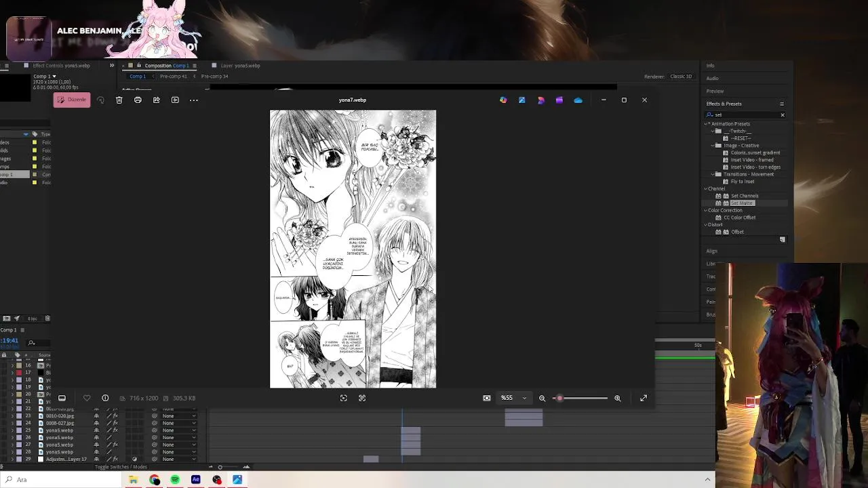Print the image using the printer icon
The image size is (868, 488).
click(138, 100)
